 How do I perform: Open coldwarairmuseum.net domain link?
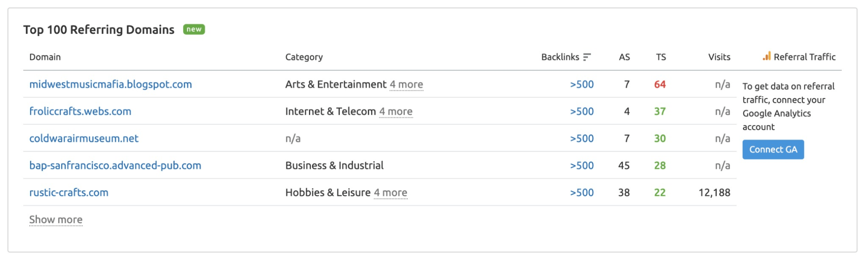(84, 138)
